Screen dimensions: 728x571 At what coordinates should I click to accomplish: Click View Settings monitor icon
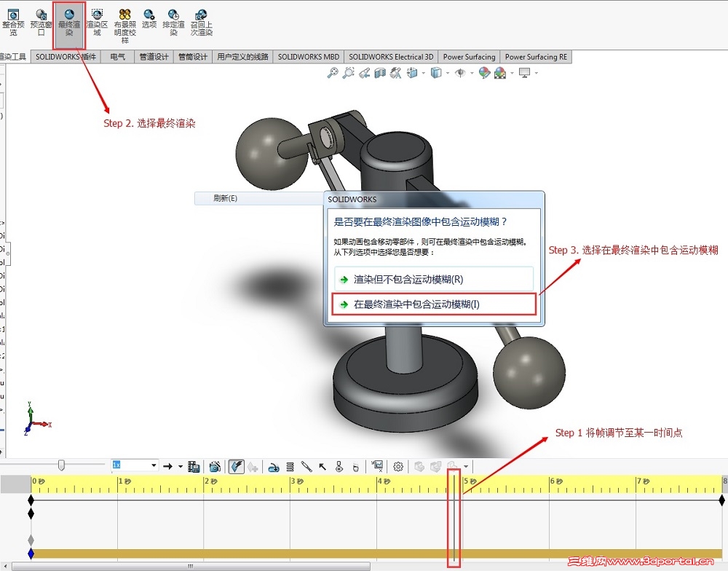[x=525, y=73]
